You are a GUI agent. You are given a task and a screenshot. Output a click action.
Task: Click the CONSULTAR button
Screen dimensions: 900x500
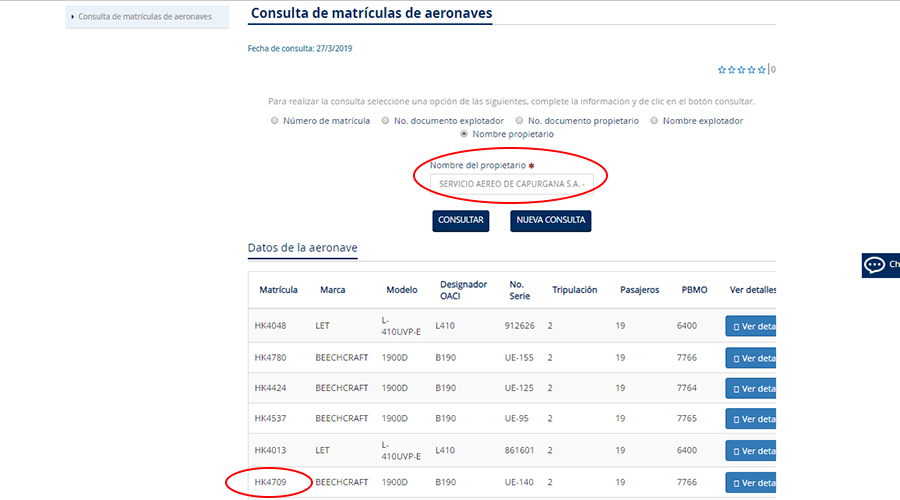461,220
